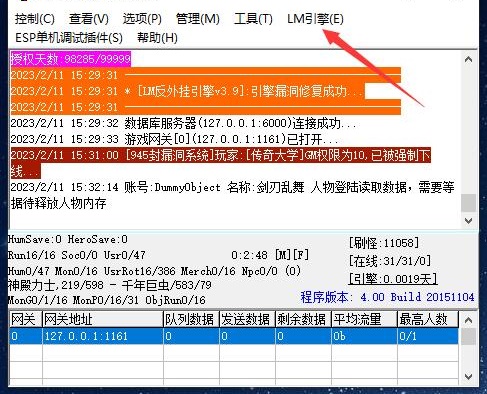This screenshot has height=394, width=487.
Task: Open the 选项(P) menu
Action: coord(142,19)
